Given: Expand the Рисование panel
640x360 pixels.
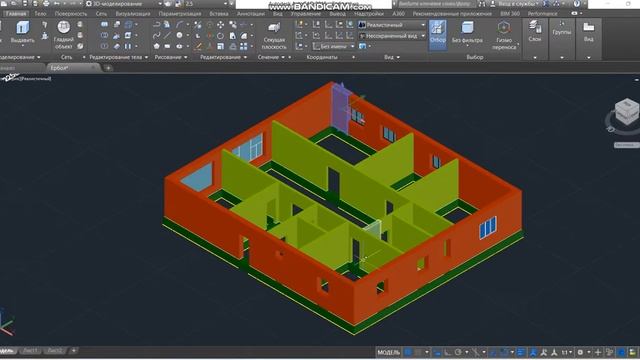Looking at the screenshot, I should 171,57.
